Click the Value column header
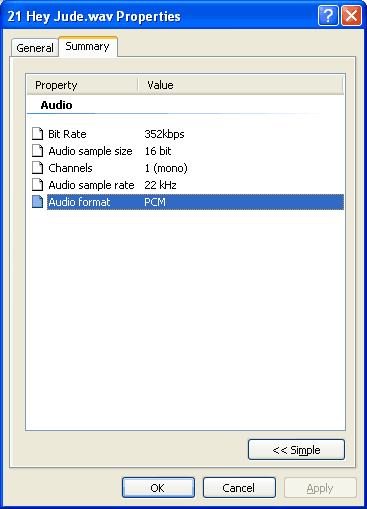The height and width of the screenshot is (509, 367). [x=241, y=85]
